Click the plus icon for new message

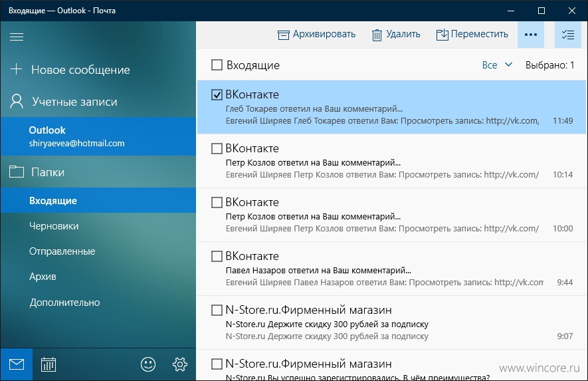16,69
